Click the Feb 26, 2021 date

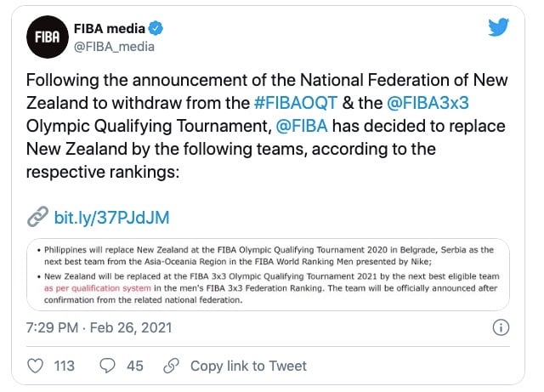(131, 327)
